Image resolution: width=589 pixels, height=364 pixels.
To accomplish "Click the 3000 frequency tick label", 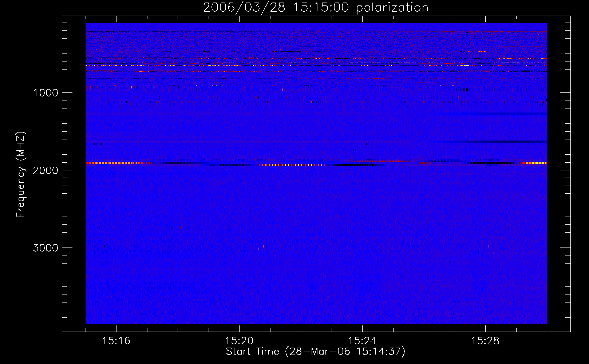I will 46,248.
